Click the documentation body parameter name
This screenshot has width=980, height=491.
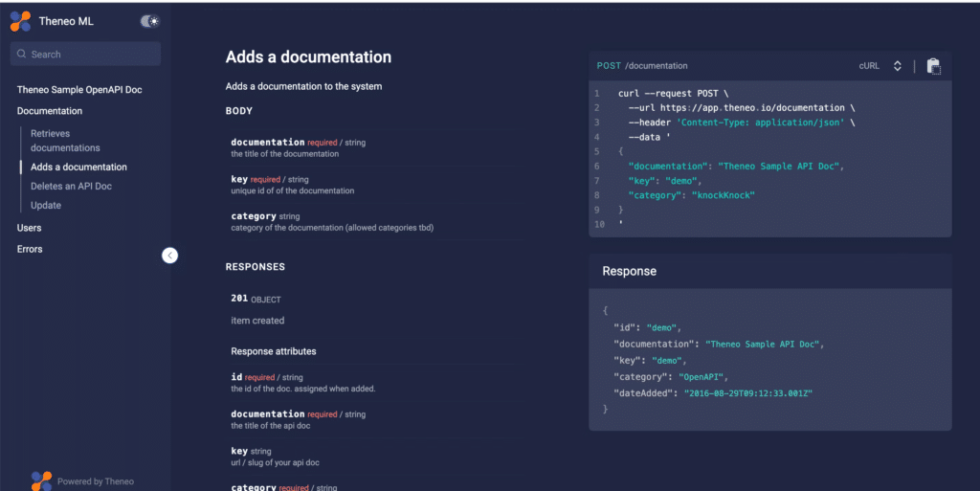click(268, 143)
